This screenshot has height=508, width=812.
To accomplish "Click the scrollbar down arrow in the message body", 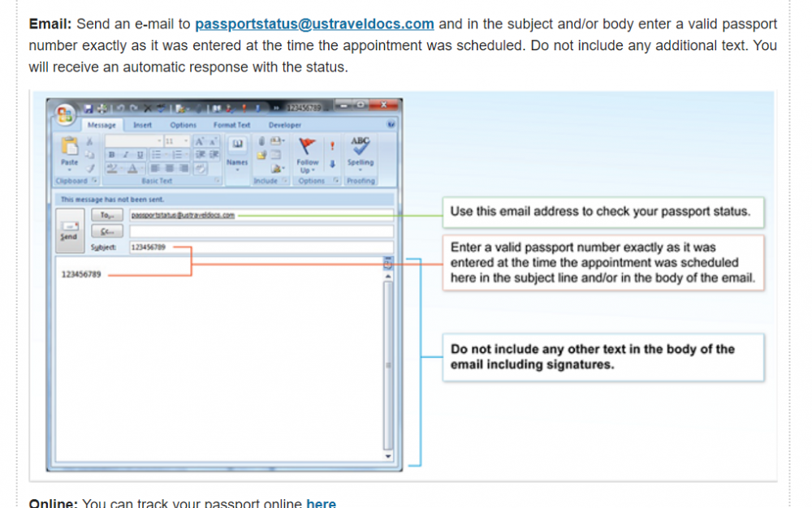I will click(388, 456).
